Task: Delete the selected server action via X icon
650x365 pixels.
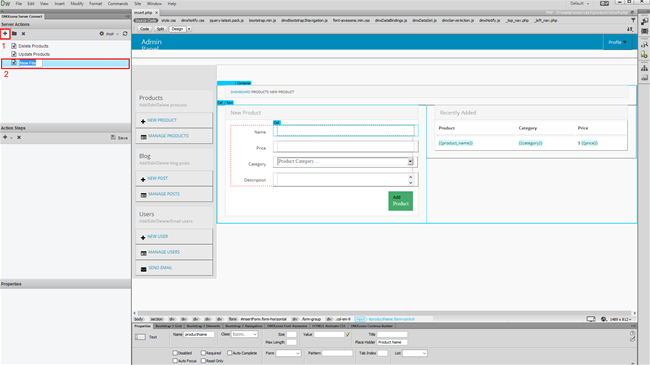Action: click(x=23, y=34)
